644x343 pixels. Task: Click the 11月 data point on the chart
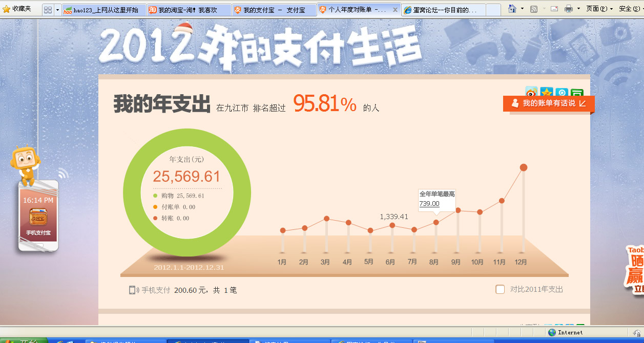pos(502,201)
